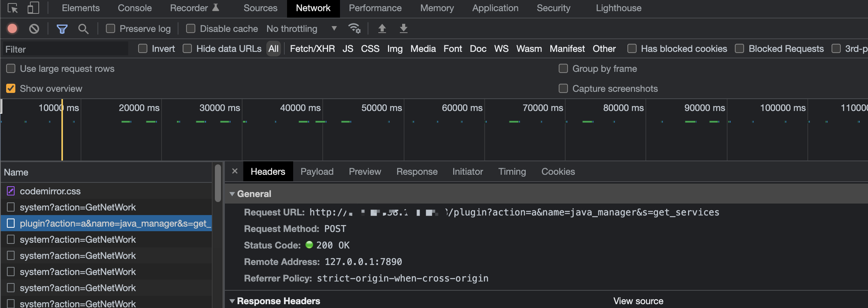This screenshot has width=868, height=308.
Task: Click the codemirror.css file icon
Action: point(11,191)
